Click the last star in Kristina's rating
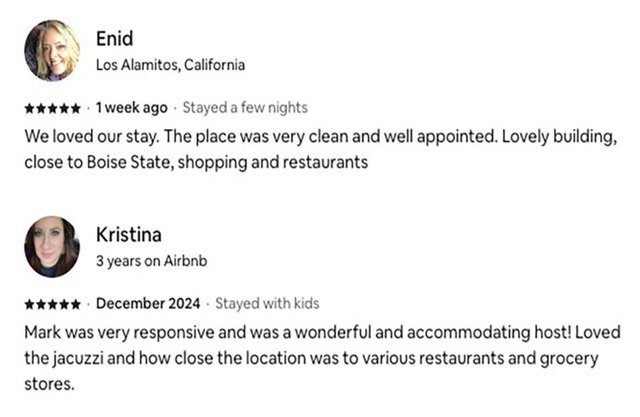The image size is (640, 417). (x=75, y=304)
